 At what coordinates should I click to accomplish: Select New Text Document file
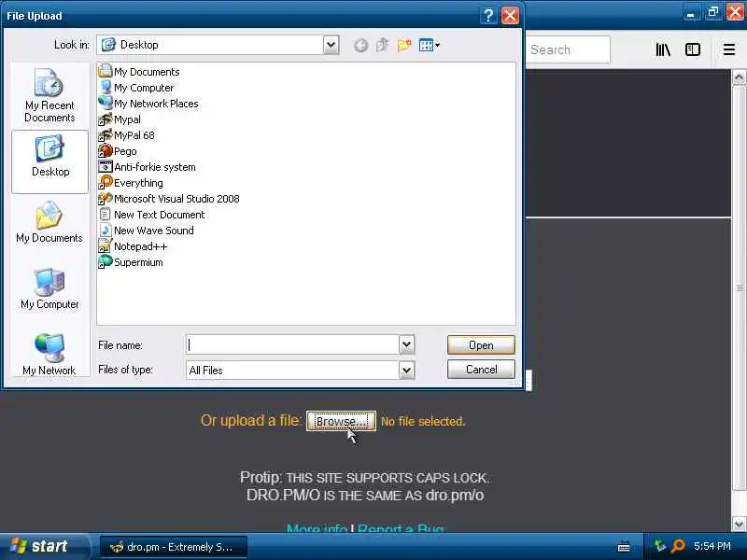151,215
